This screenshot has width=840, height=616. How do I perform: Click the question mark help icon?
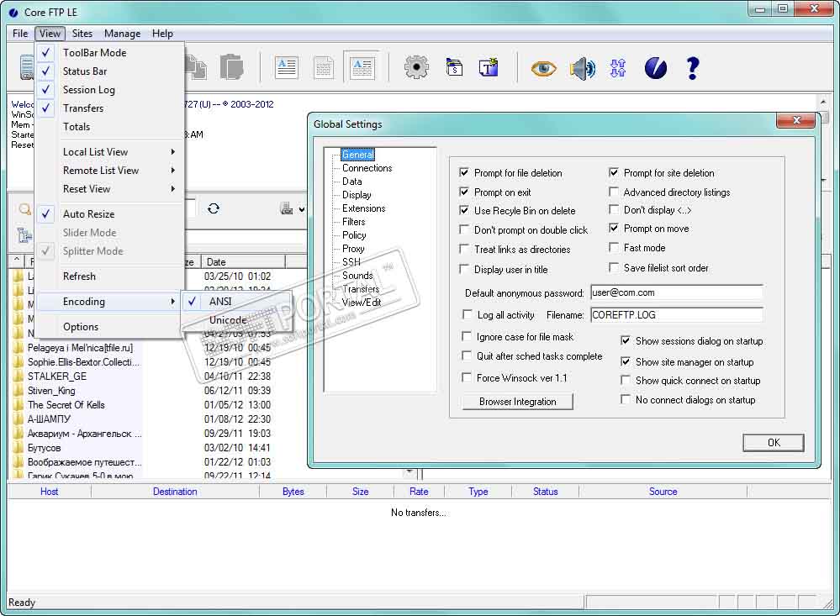[693, 68]
